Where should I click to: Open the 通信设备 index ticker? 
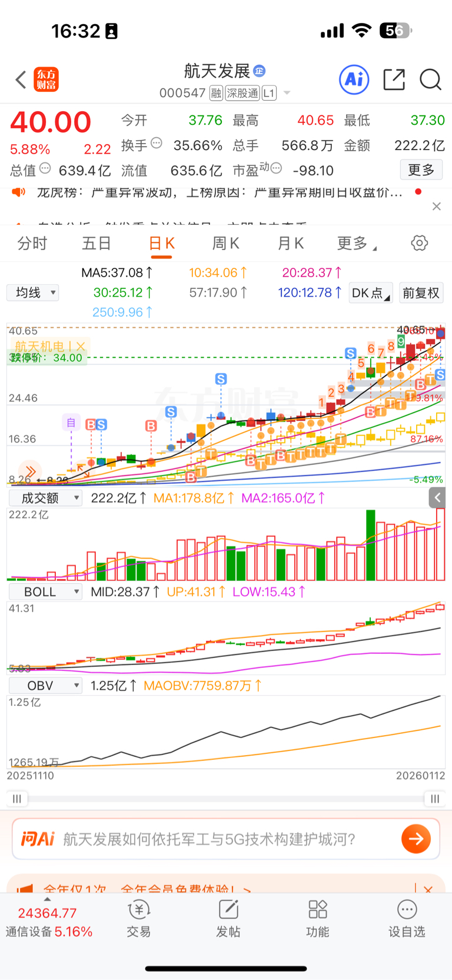pos(49,922)
